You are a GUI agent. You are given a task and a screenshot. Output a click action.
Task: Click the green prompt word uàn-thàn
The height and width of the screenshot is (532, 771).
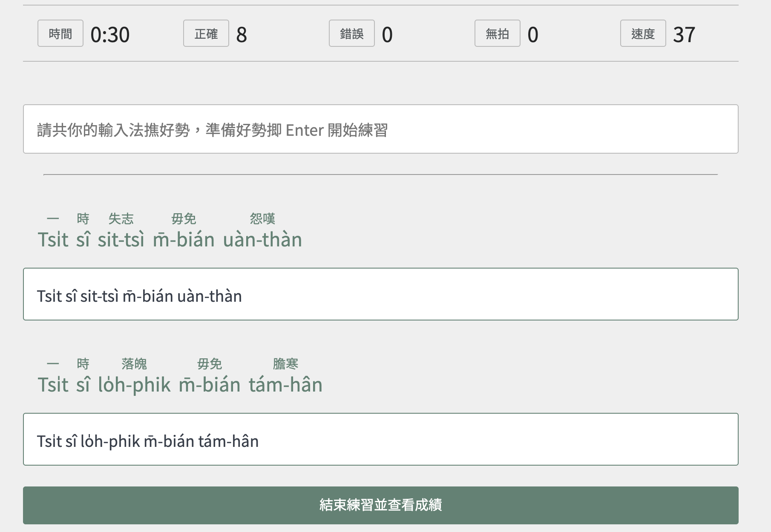(x=262, y=240)
